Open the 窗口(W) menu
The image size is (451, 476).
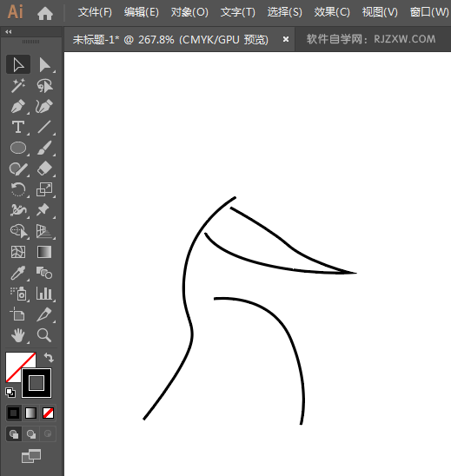coord(428,12)
